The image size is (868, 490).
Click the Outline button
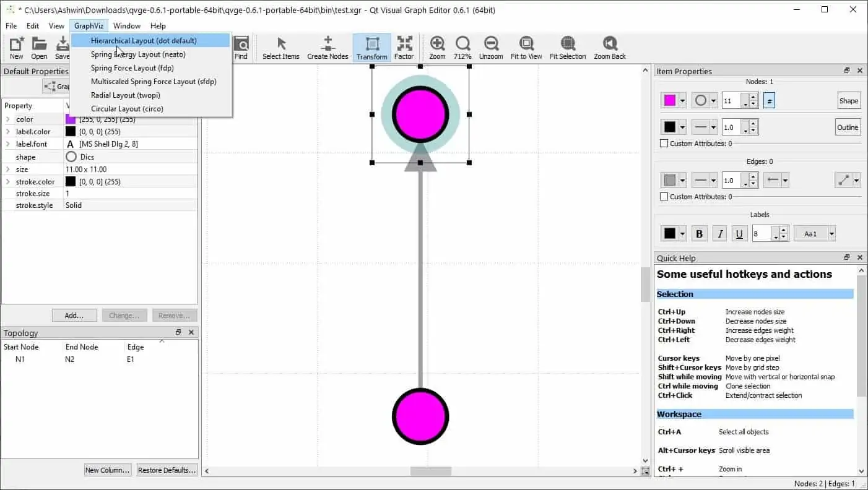tap(848, 127)
